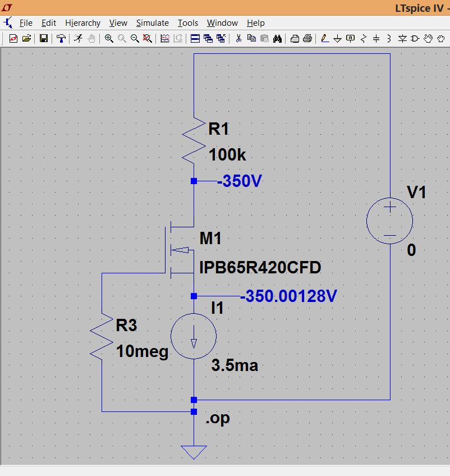The height and width of the screenshot is (476, 450).
Task: Place a Ground symbol from the toolbar
Action: click(337, 39)
